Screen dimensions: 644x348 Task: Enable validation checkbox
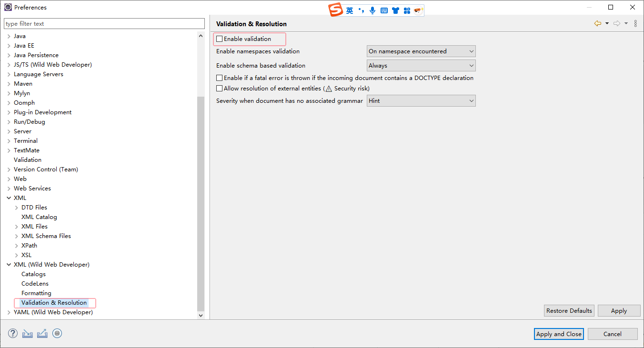click(219, 39)
